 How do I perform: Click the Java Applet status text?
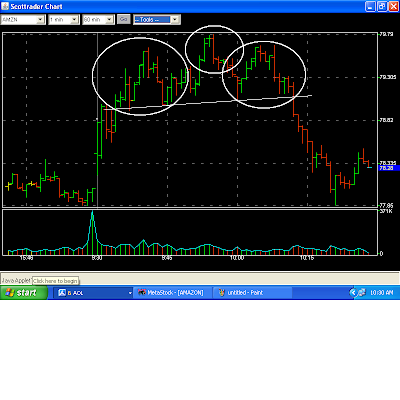click(16, 281)
